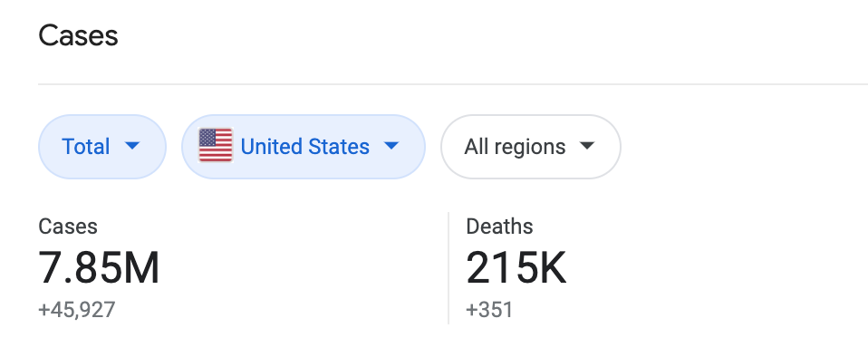Click the All regions dropdown arrow
Screen dimensions: 868x357
pos(586,146)
